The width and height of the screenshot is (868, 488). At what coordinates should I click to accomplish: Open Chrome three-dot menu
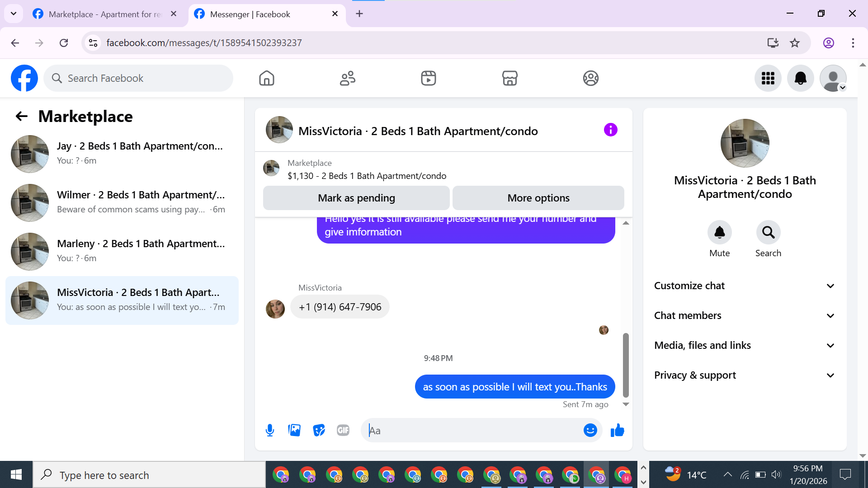click(853, 43)
